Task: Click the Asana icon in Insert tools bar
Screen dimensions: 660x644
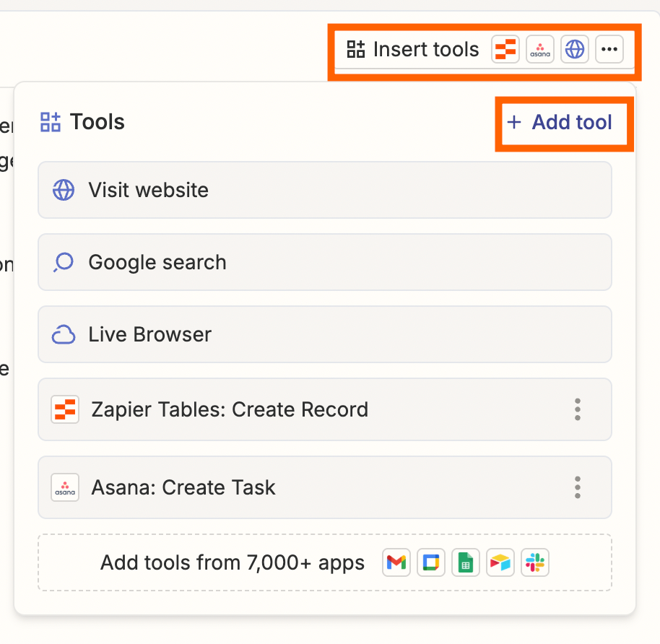Action: coord(540,50)
